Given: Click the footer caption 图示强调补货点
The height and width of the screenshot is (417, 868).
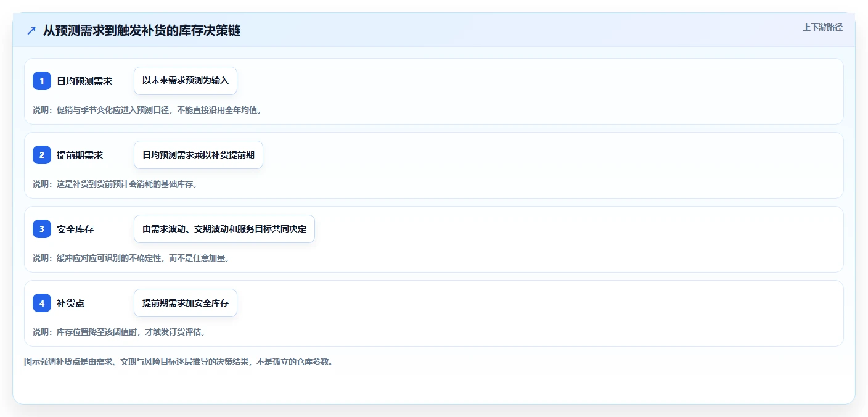Looking at the screenshot, I should click(179, 362).
